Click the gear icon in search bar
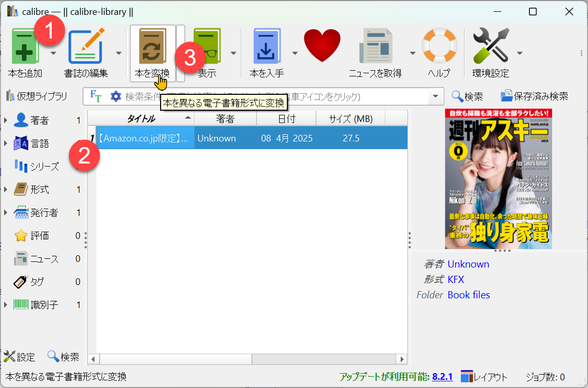This screenshot has height=388, width=588. tap(116, 97)
